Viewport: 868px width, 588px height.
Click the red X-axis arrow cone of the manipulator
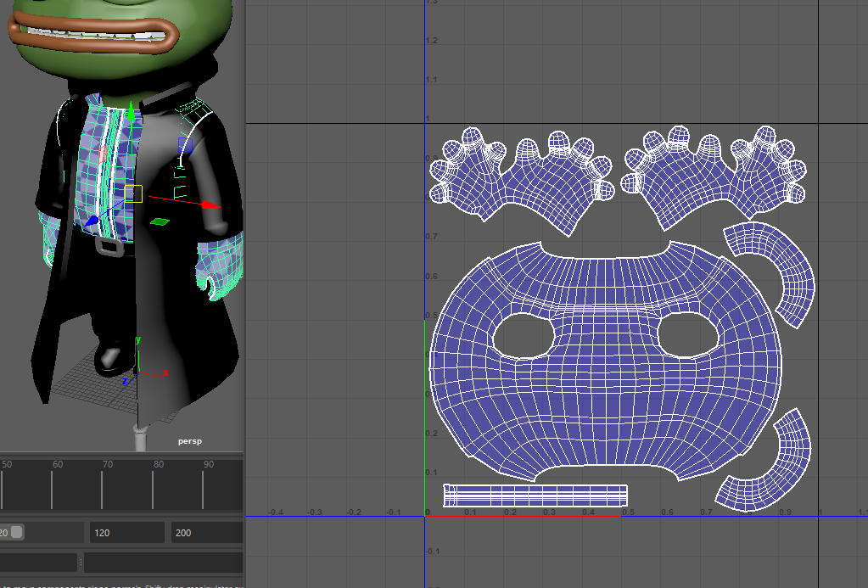pyautogui.click(x=210, y=204)
